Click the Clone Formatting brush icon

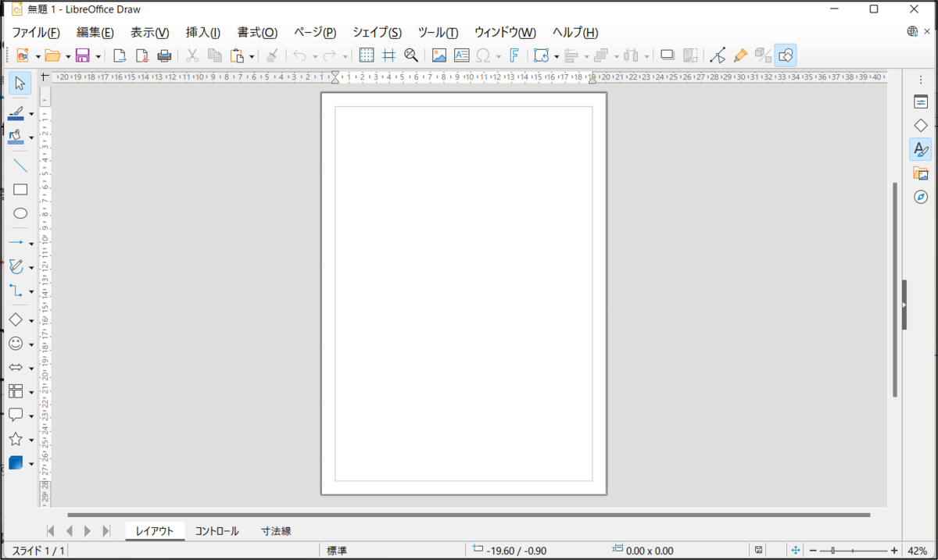coord(272,55)
